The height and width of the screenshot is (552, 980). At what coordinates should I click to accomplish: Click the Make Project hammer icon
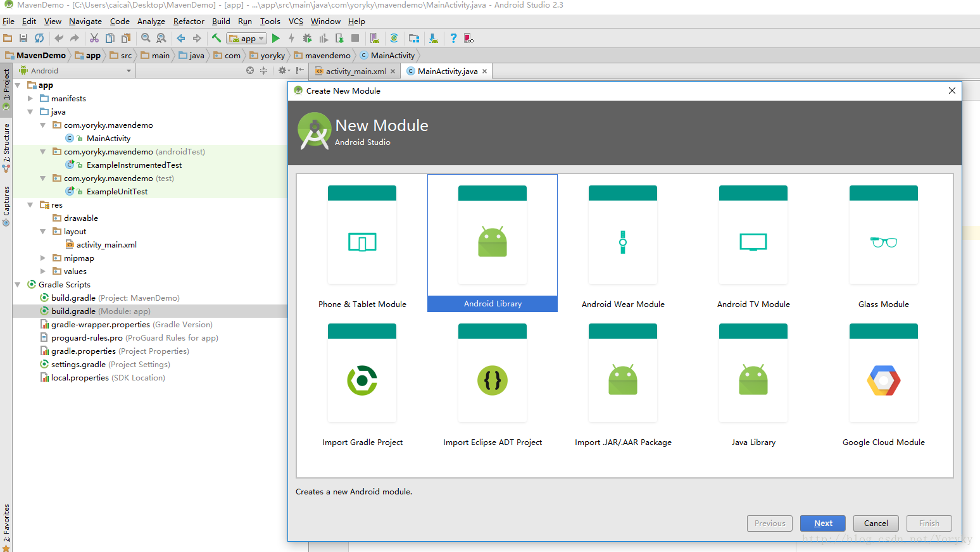pyautogui.click(x=217, y=38)
